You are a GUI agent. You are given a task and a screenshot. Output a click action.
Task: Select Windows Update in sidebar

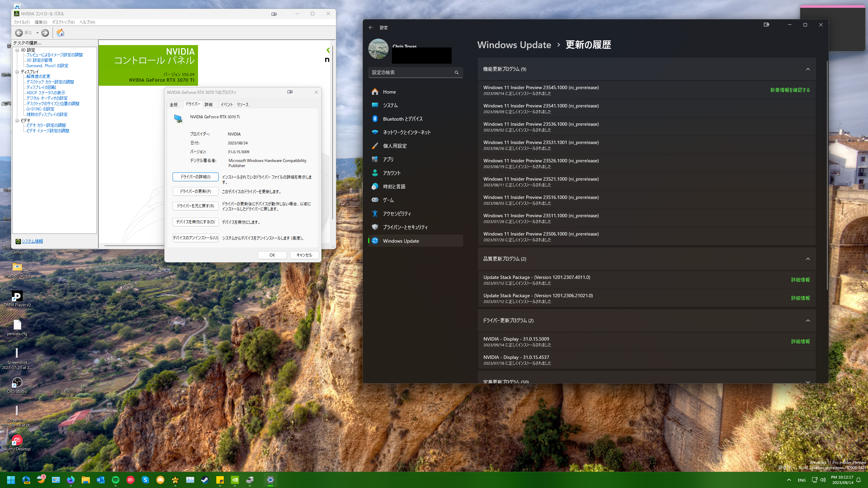[x=415, y=241]
